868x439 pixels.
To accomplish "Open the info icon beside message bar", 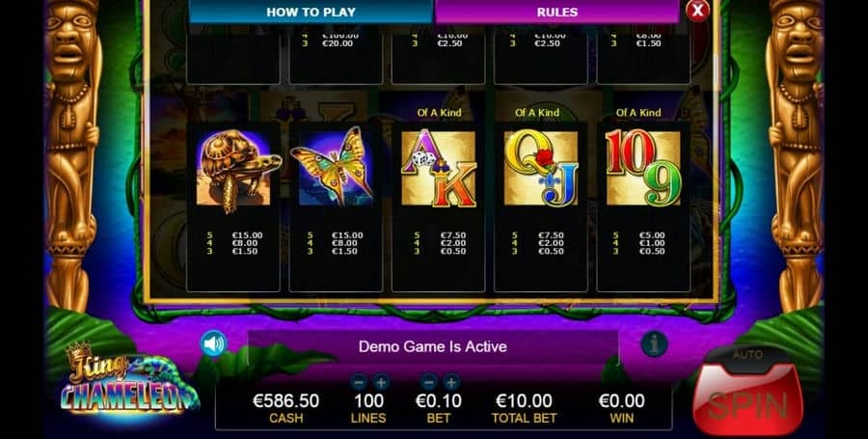I will (x=654, y=343).
